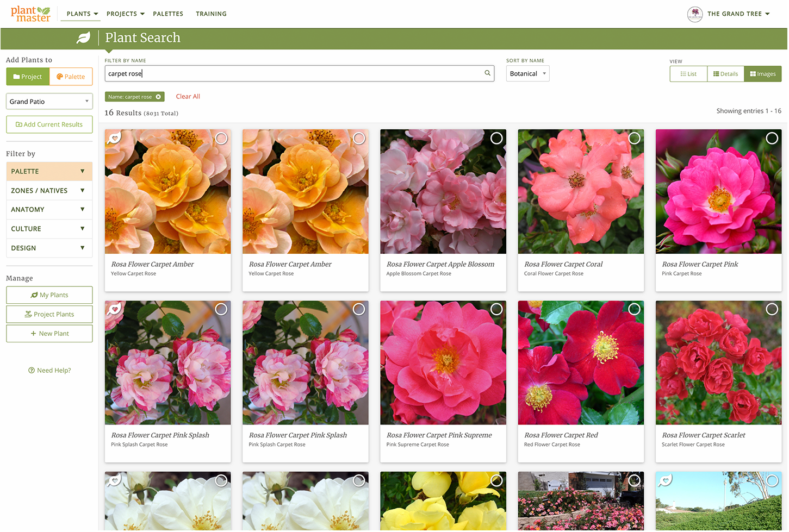Click heart badge on first white rose photo
Screen dimensions: 789x532
pos(114,480)
